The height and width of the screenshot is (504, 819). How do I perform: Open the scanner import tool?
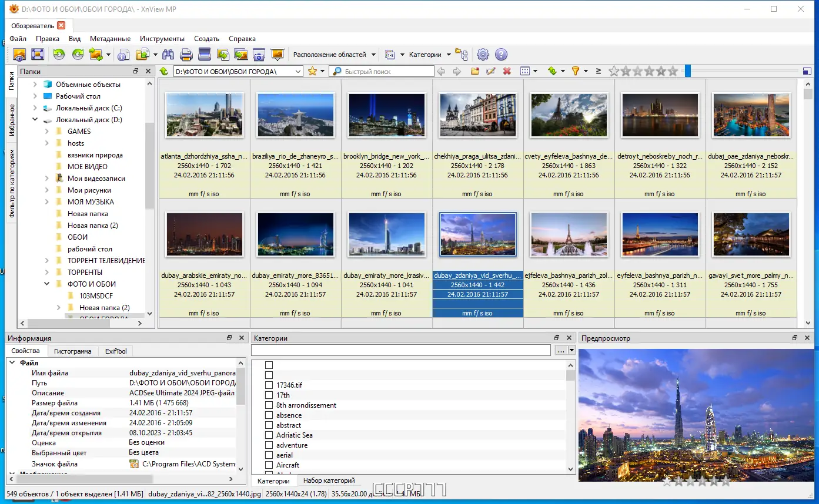coord(205,55)
